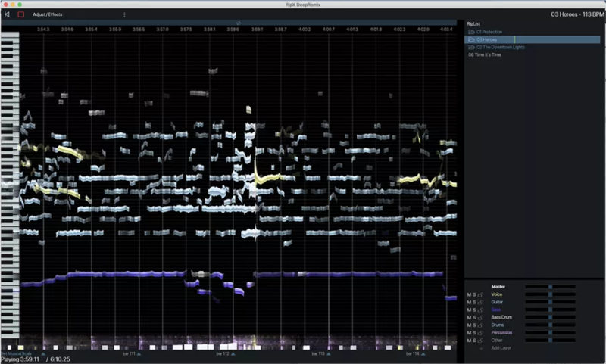Viewport: 606px width, 364px height.
Task: Click the Add Layer text
Action: (x=500, y=348)
